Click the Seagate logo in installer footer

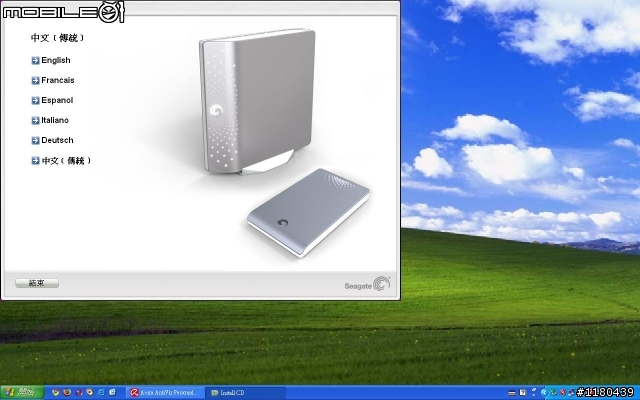tap(367, 284)
